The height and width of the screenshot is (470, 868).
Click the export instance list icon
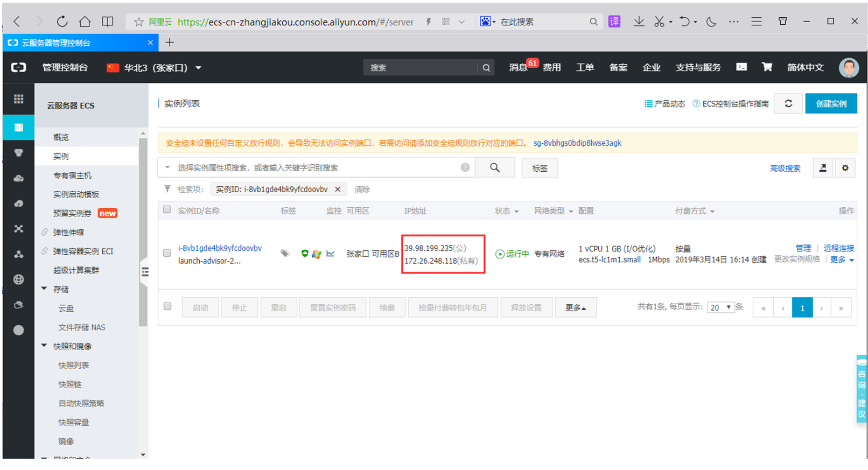(822, 168)
